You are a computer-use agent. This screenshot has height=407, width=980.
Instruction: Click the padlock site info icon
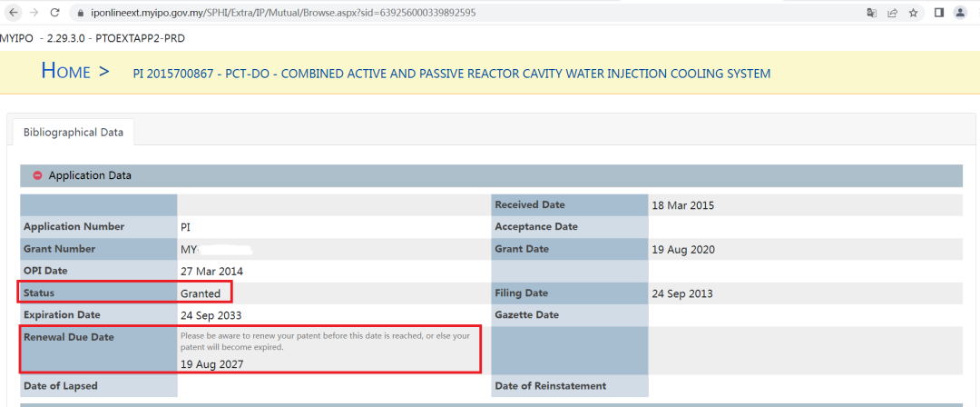coord(79,13)
